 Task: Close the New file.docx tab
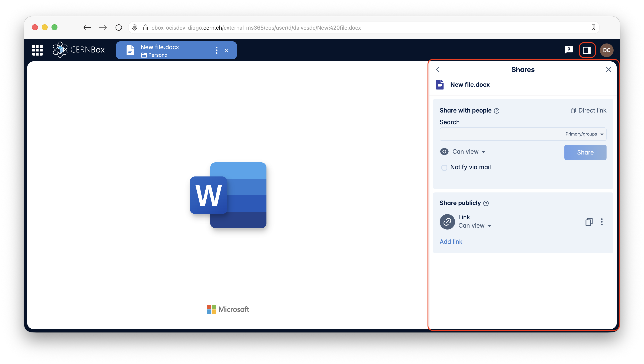(x=226, y=50)
